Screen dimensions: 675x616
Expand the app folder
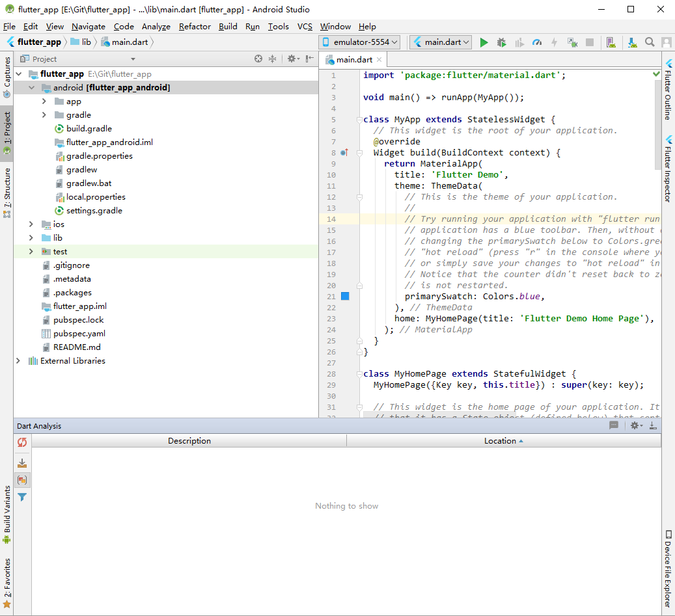click(x=44, y=101)
